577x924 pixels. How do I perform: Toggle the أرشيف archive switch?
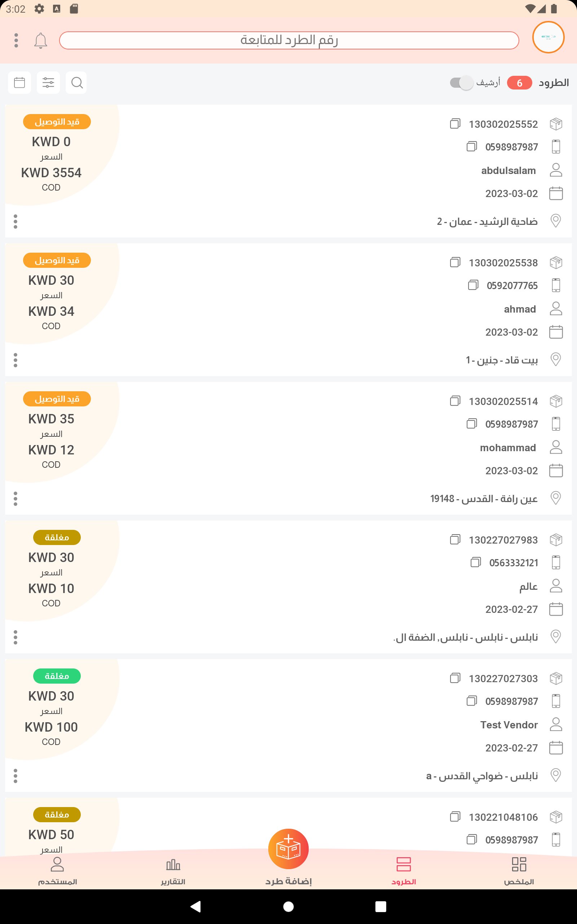[461, 82]
